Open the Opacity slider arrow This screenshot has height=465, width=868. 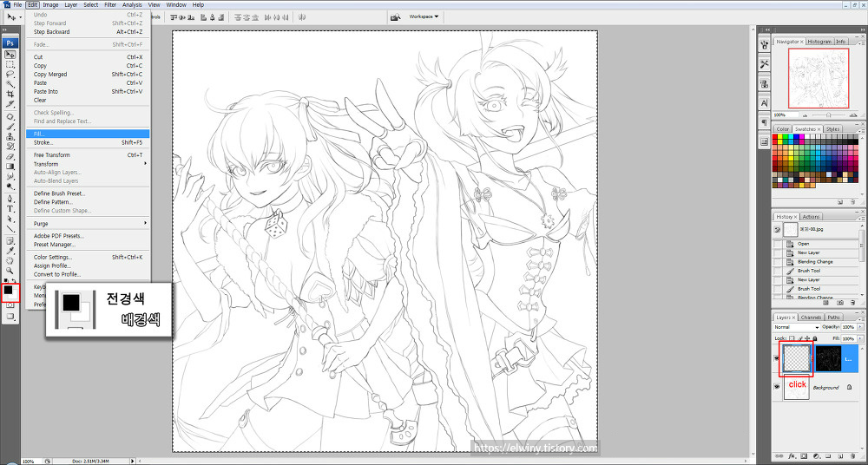(859, 327)
